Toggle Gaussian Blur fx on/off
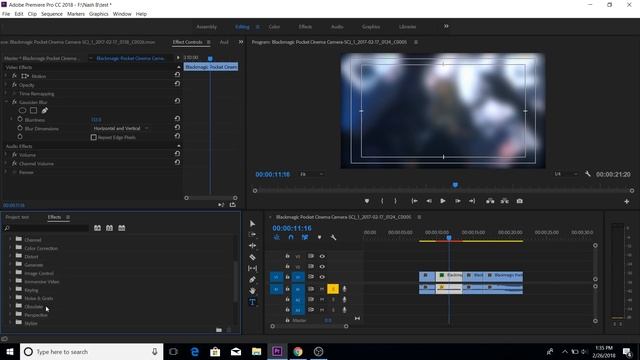Image resolution: width=640 pixels, height=360 pixels. 14,102
